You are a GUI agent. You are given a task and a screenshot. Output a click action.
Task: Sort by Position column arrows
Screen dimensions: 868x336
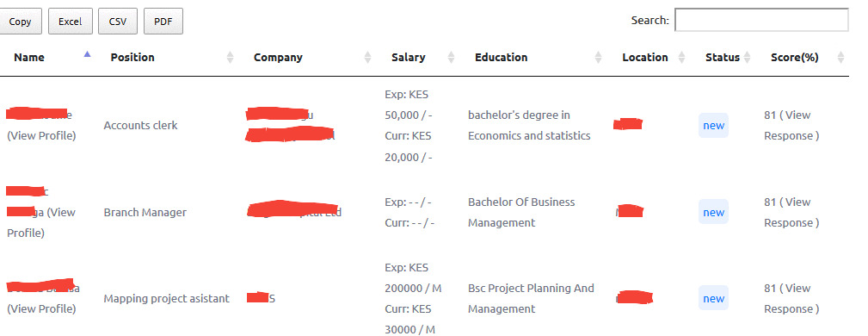click(x=231, y=57)
